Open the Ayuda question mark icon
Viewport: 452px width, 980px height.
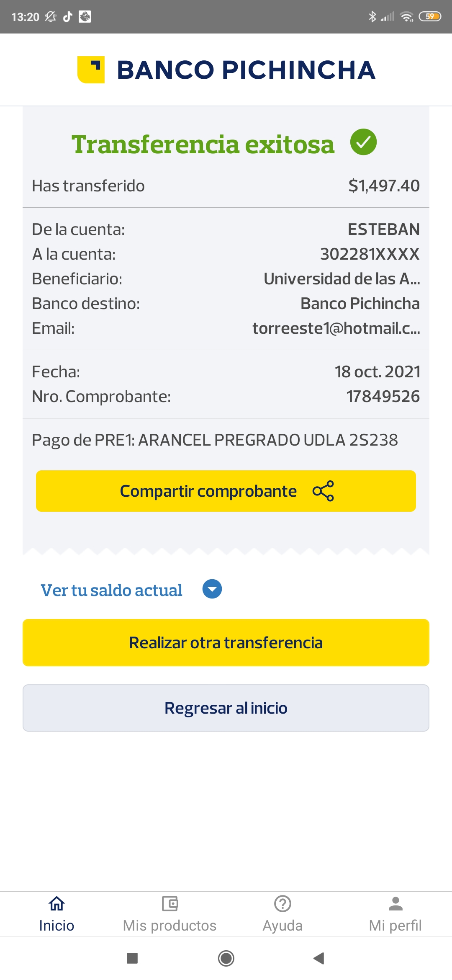282,904
